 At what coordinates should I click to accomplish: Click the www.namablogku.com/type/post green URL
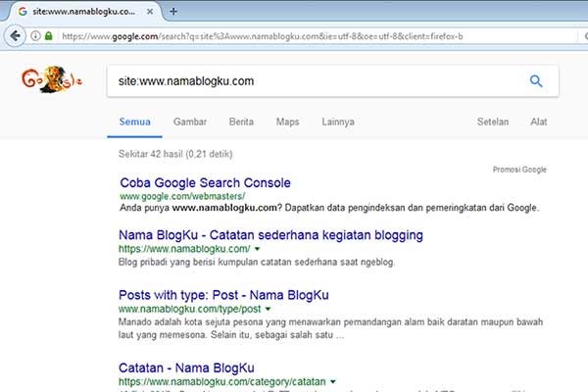tap(190, 309)
